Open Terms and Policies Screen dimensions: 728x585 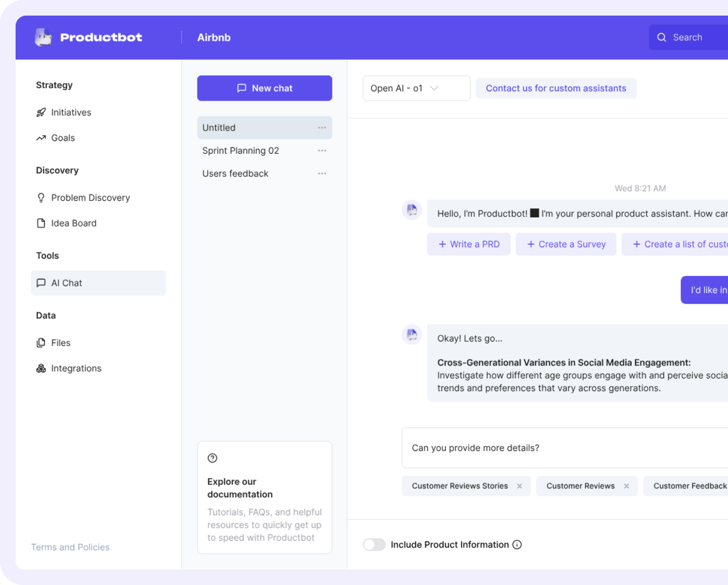pos(70,547)
